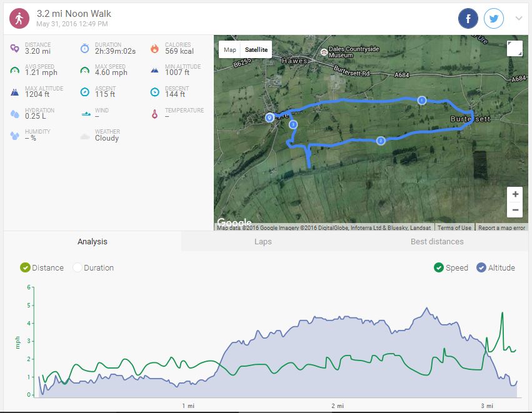532x413 pixels.
Task: Open the Best distances tab
Action: point(436,242)
